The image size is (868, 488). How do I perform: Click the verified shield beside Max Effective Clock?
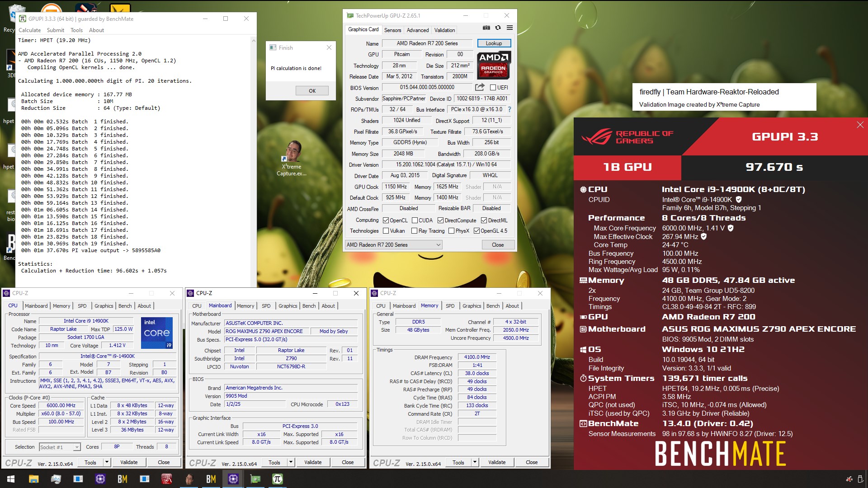coord(704,236)
